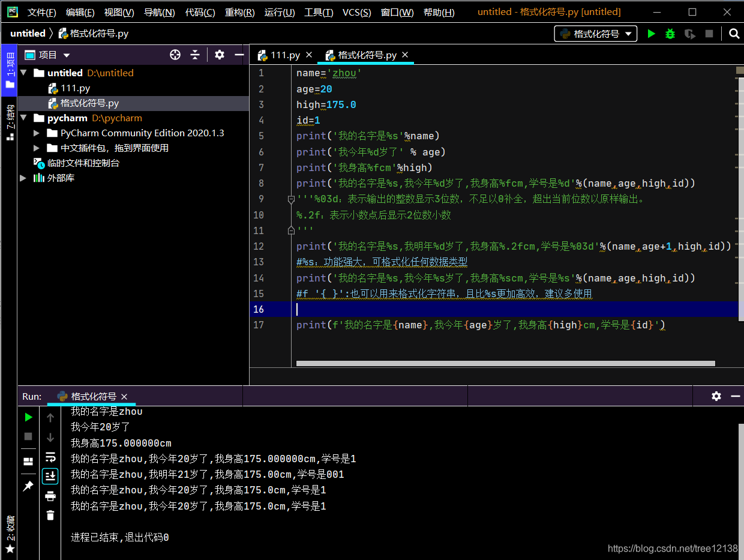Image resolution: width=744 pixels, height=560 pixels.
Task: Expand PyCharm Community Edition 2020.1.3 folder
Action: (x=37, y=133)
